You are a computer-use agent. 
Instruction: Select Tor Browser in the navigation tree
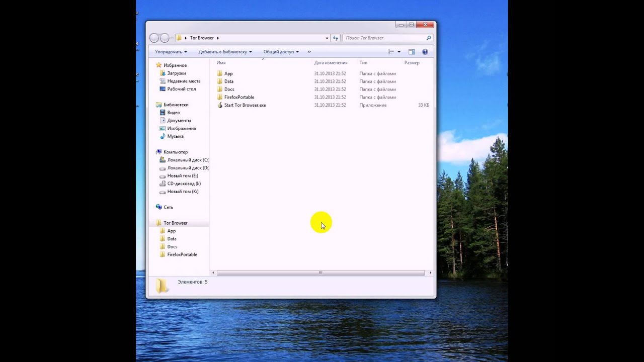coord(176,223)
